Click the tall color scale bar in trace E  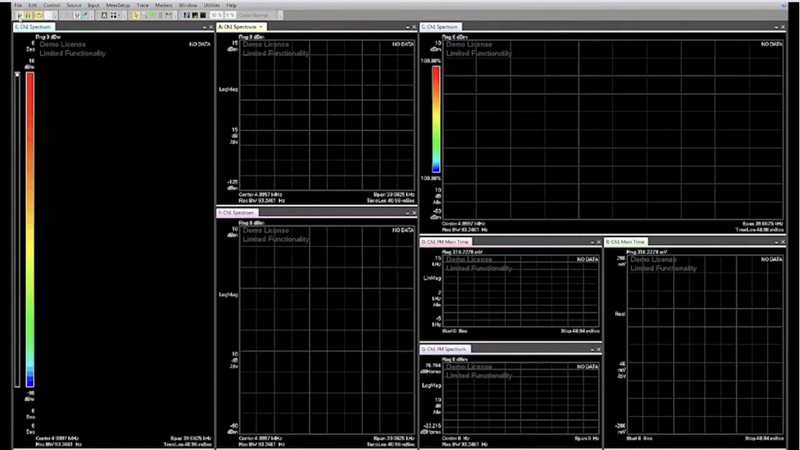tap(30, 229)
